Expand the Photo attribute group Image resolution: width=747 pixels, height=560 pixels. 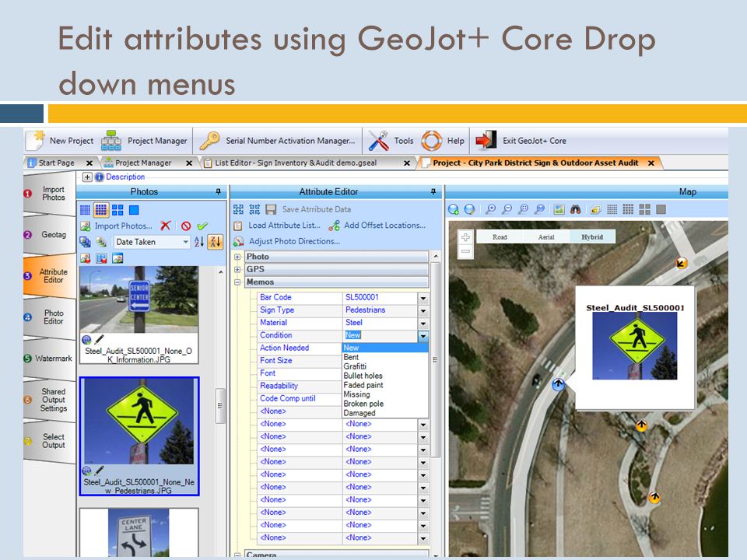pos(237,257)
